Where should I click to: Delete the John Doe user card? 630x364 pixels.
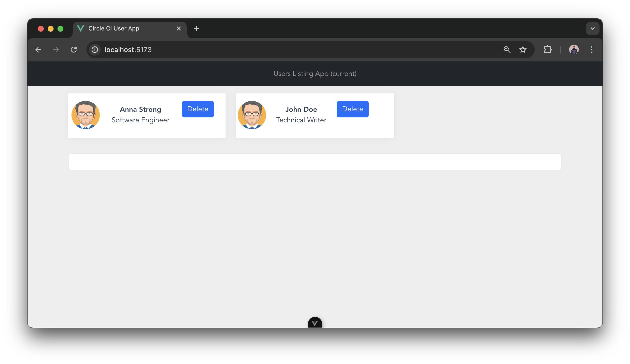pyautogui.click(x=353, y=109)
